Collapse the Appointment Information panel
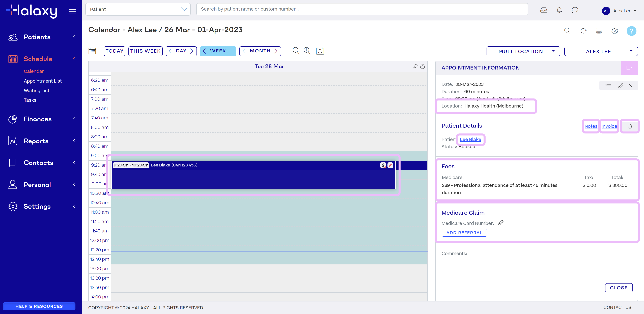Screen dimensions: 644x314 coord(629,68)
